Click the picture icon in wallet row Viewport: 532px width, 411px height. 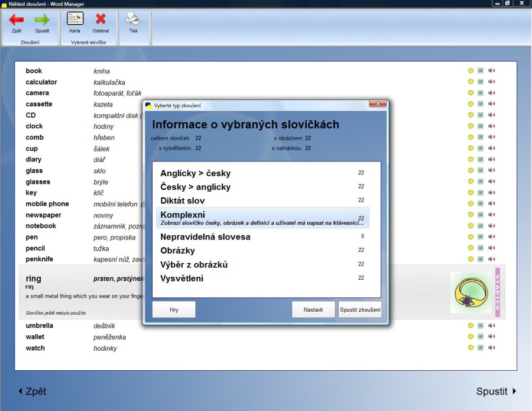click(481, 336)
